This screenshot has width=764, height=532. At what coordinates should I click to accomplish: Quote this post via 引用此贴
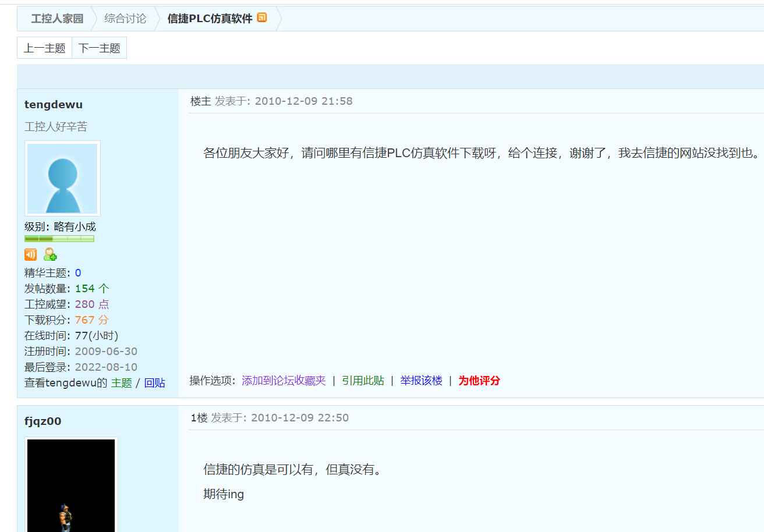point(363,381)
